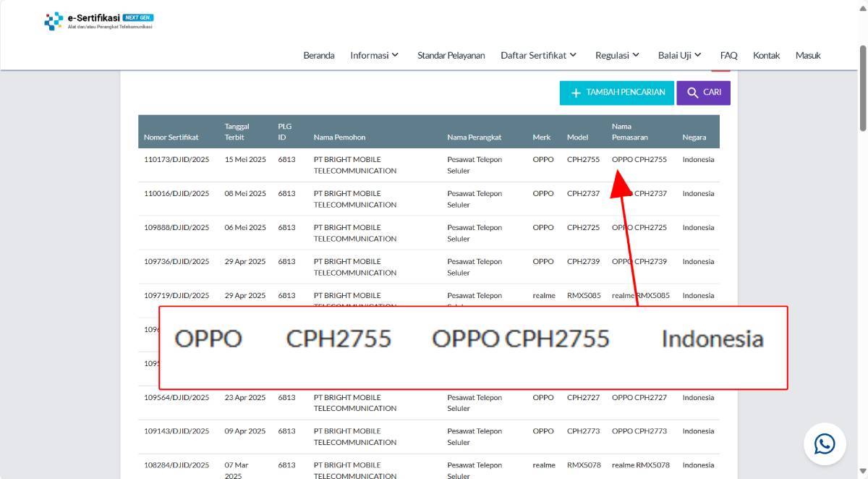Click marketing name OPPO CPH2773

639,431
